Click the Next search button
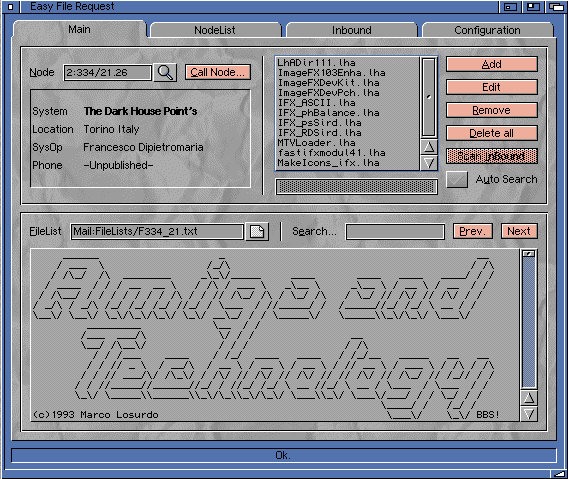Viewport: 568px width, 479px height. coord(519,231)
